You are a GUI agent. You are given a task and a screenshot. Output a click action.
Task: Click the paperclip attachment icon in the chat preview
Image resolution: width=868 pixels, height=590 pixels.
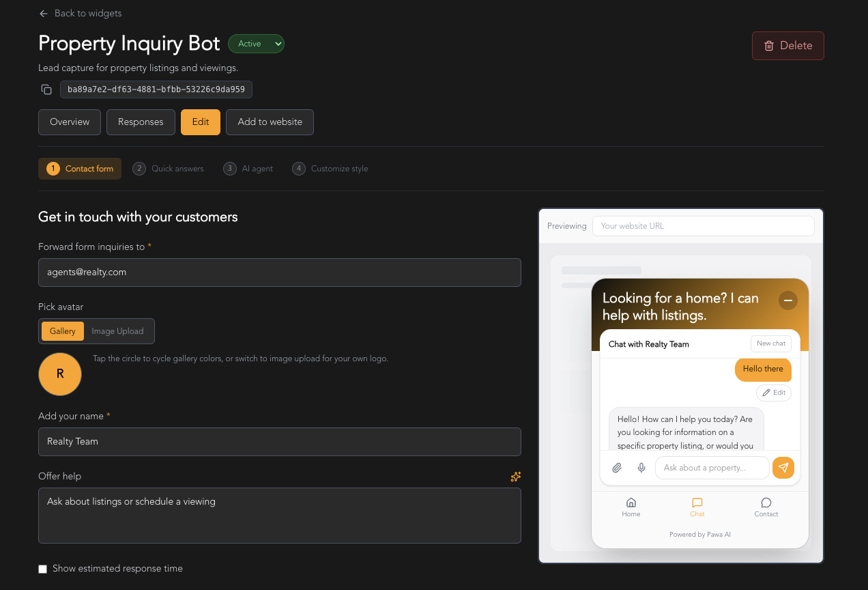pyautogui.click(x=617, y=468)
